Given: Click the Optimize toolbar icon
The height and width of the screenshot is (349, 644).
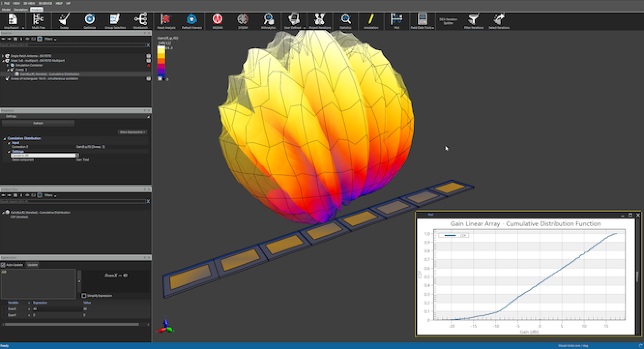Looking at the screenshot, I should click(88, 18).
